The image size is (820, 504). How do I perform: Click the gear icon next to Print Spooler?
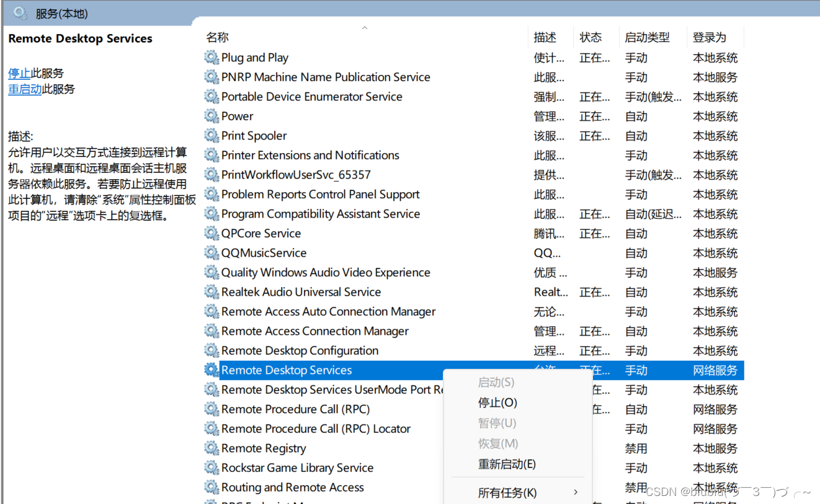coord(212,136)
